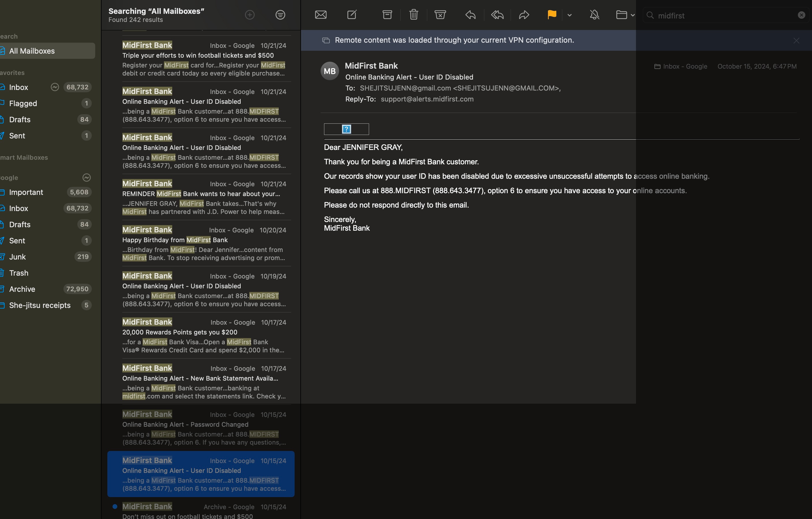Click support@alerts.midfirst.com reply-to address

point(427,99)
